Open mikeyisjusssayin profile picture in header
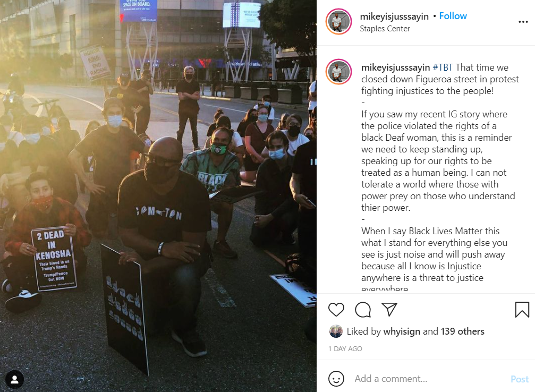The width and height of the screenshot is (535, 392). (x=338, y=22)
